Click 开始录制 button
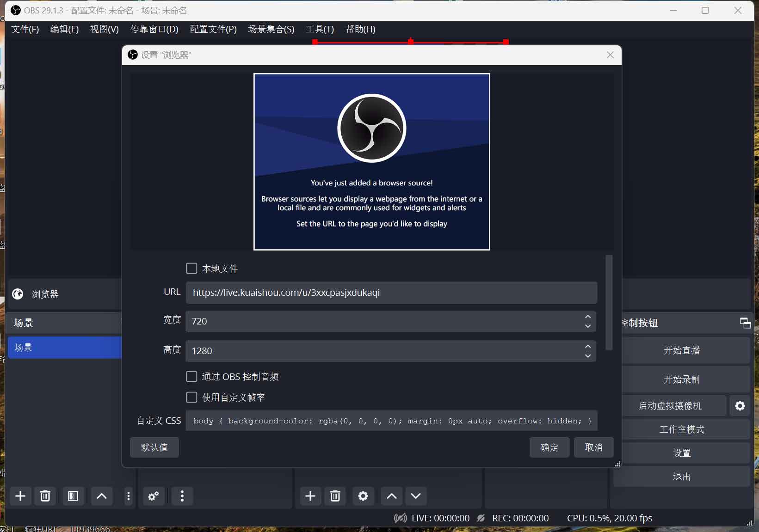 682,379
